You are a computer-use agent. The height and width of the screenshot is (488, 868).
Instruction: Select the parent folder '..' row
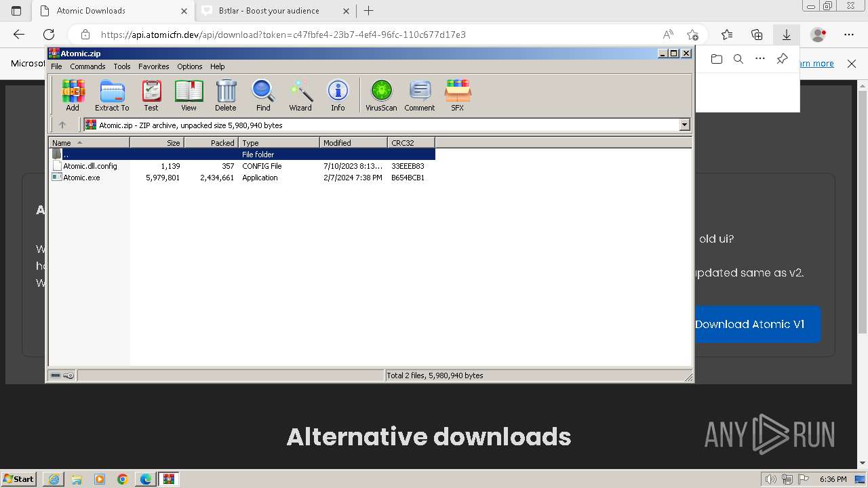coord(242,155)
